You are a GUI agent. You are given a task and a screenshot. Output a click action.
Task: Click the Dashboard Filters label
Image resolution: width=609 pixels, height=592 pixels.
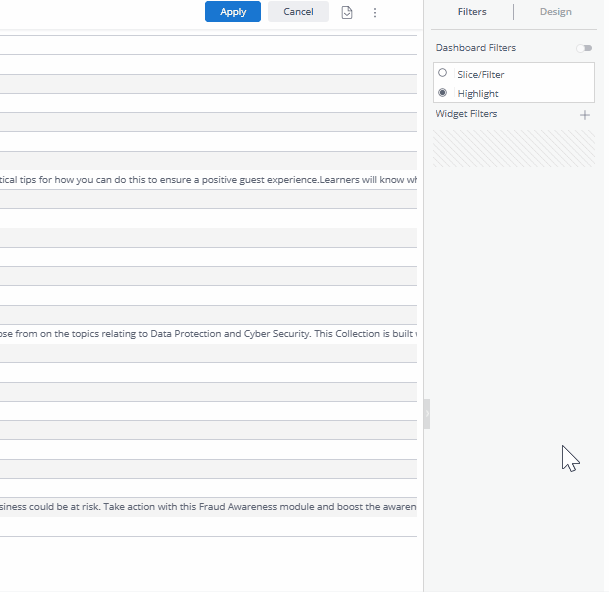point(476,48)
